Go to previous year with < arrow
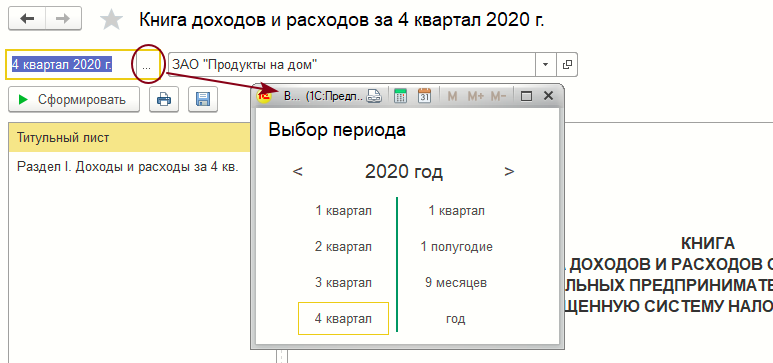The height and width of the screenshot is (363, 773). (297, 172)
